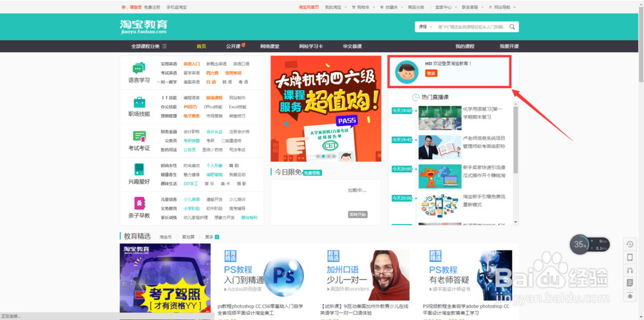Go to 淘宝网首页
Screen dimensions: 644x320
tap(308, 7)
